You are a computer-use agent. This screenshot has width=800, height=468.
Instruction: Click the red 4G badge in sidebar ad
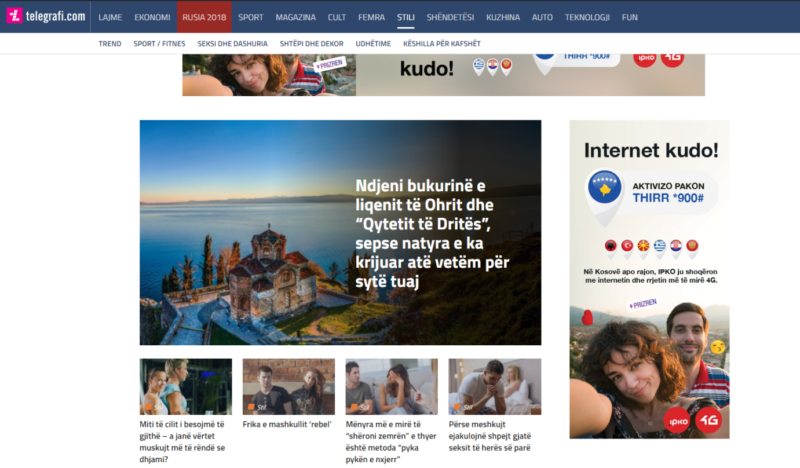(708, 420)
